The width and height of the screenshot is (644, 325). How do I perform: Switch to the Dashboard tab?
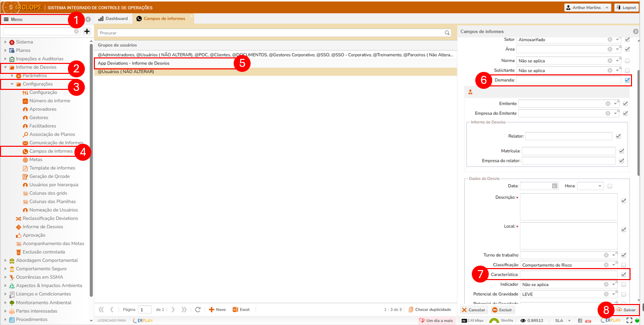click(113, 19)
